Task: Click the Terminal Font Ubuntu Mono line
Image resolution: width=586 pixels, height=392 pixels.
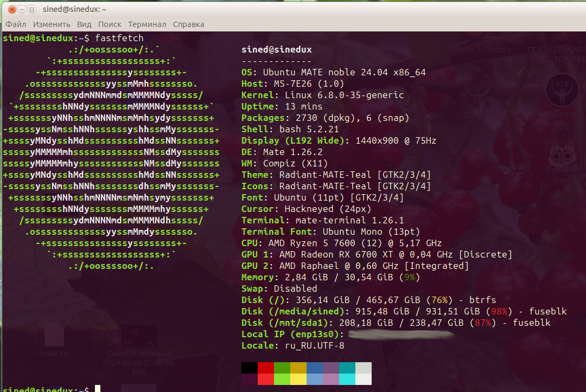Action: 331,232
